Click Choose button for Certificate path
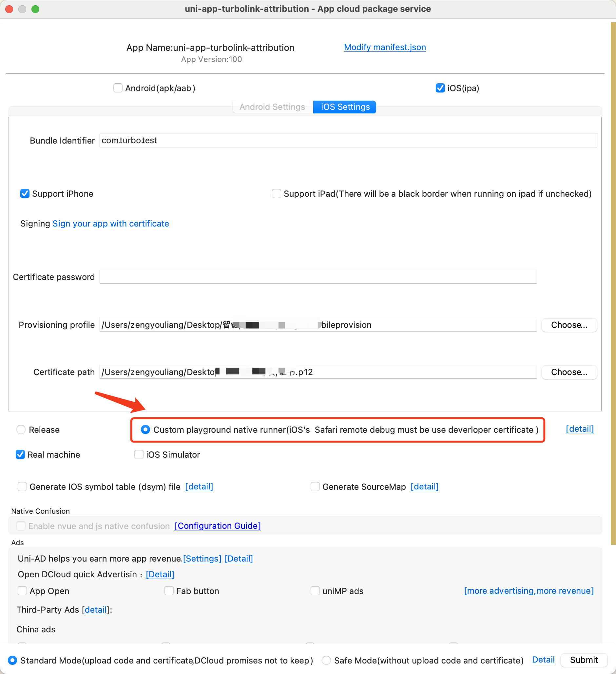 point(569,372)
